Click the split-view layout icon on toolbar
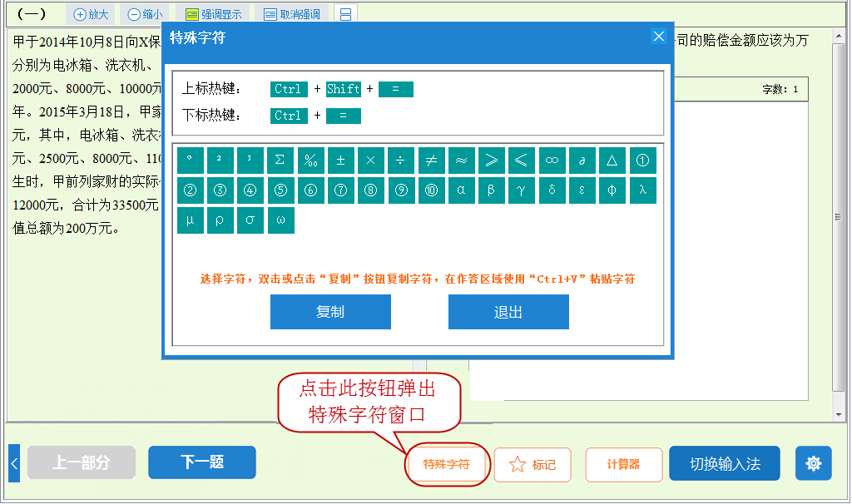852x504 pixels. (x=345, y=13)
